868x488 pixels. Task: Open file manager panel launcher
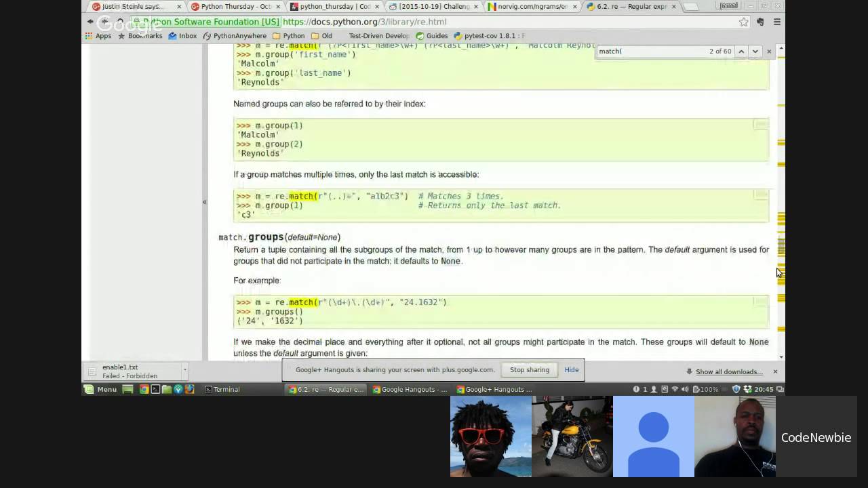point(167,389)
